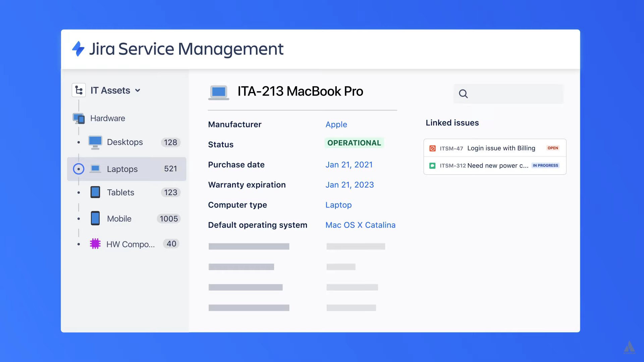Viewport: 644px width, 362px height.
Task: Click the Computer type field label
Action: tap(237, 205)
